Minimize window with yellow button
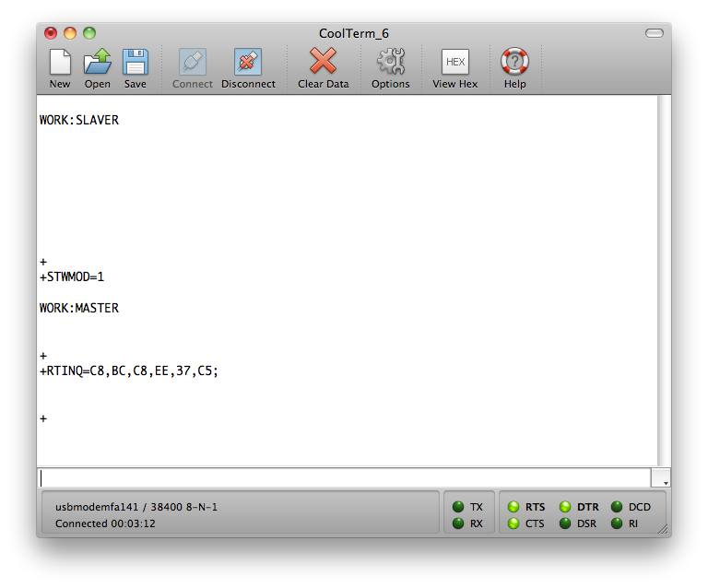Image resolution: width=708 pixels, height=588 pixels. [70, 33]
